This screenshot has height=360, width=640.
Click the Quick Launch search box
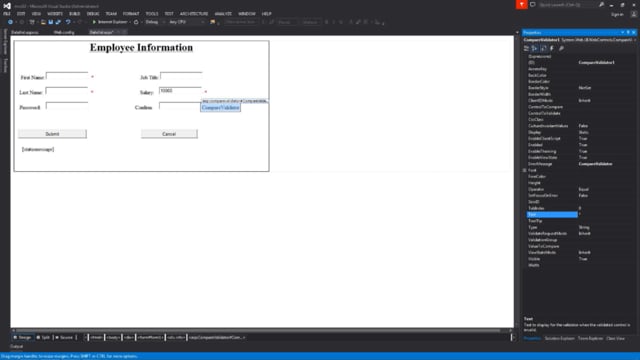pyautogui.click(x=566, y=5)
